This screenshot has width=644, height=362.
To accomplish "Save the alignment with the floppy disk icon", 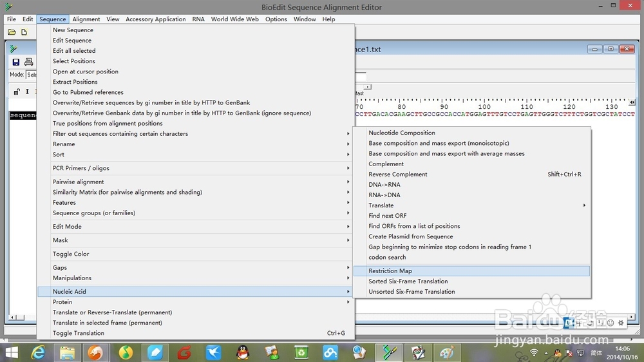I will tap(16, 62).
